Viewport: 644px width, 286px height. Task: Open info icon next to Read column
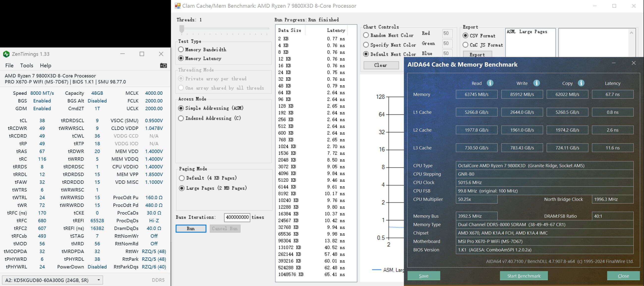click(490, 83)
